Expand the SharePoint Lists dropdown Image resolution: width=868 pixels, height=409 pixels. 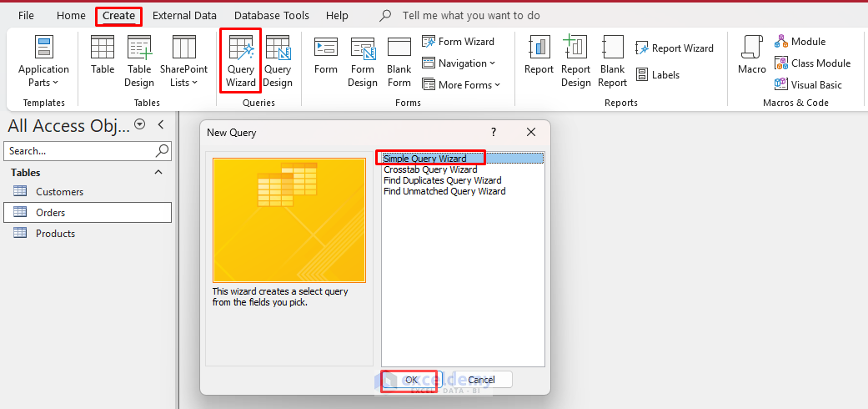pos(183,62)
